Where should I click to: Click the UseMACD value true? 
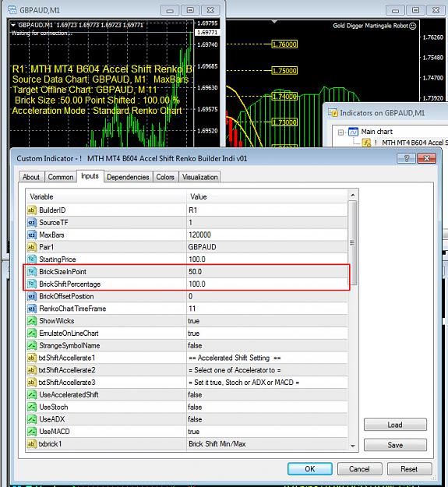coord(194,432)
